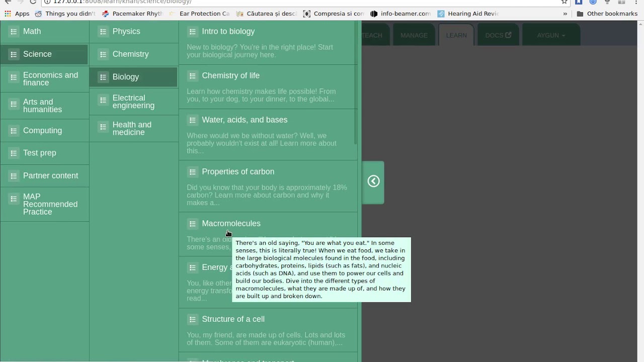The height and width of the screenshot is (362, 644).
Task: Open the Hearing Aid Revi bookmark
Action: [x=468, y=14]
